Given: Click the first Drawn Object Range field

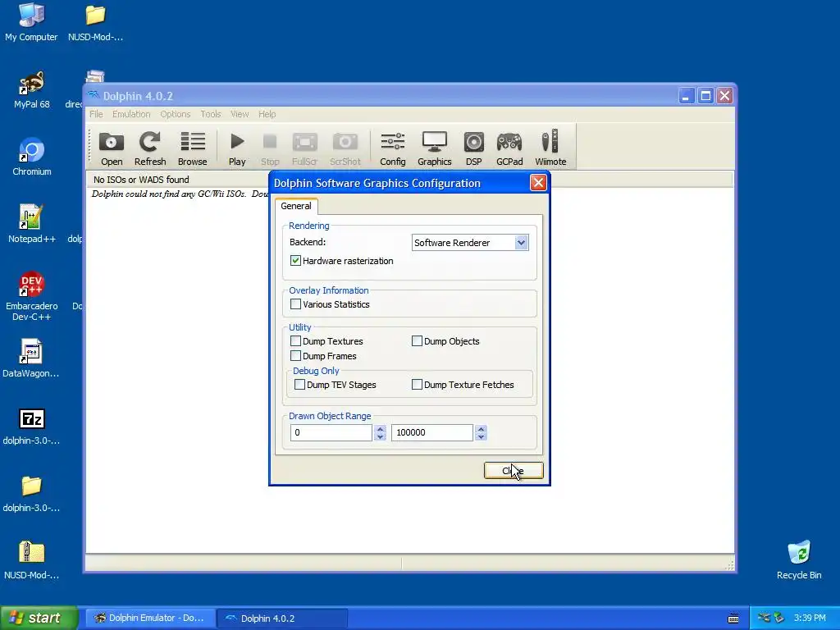Looking at the screenshot, I should point(331,432).
